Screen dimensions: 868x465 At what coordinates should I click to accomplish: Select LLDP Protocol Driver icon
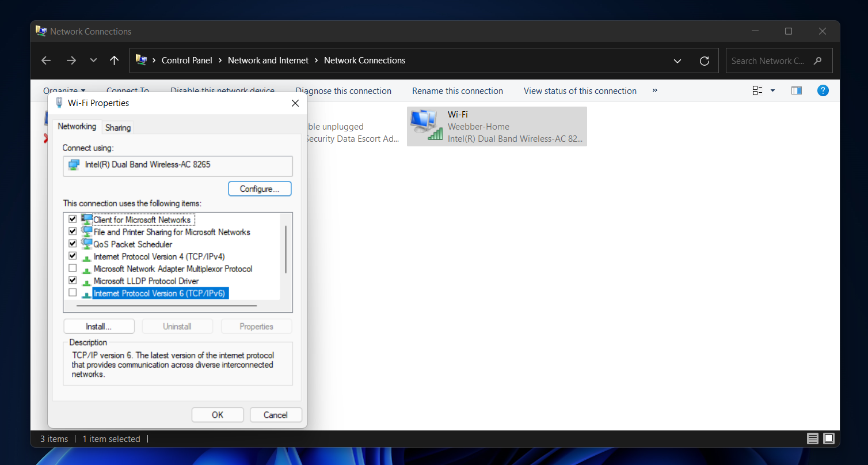click(86, 282)
